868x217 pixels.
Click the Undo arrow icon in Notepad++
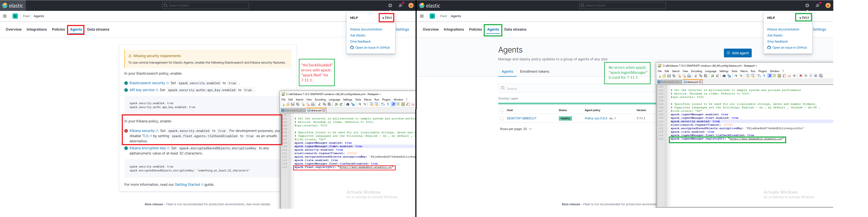(x=713, y=76)
